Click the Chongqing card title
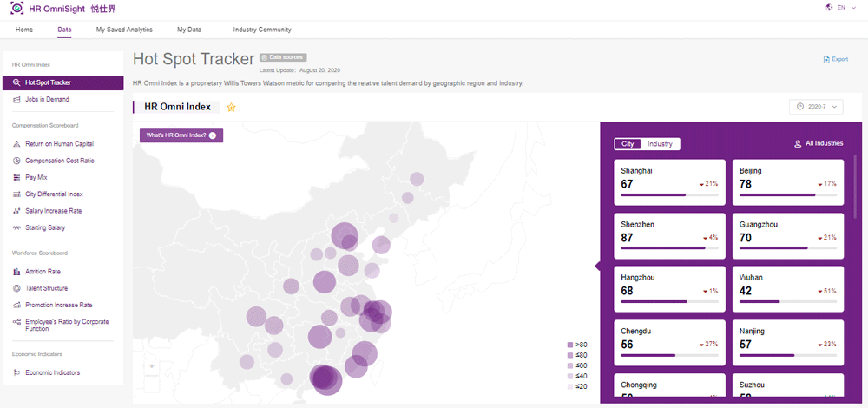This screenshot has height=408, width=868. 637,385
